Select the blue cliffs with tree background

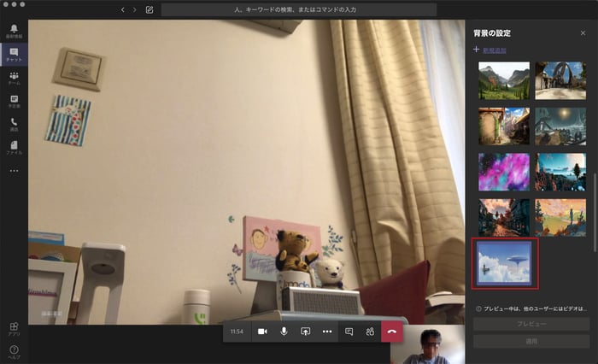click(x=560, y=172)
